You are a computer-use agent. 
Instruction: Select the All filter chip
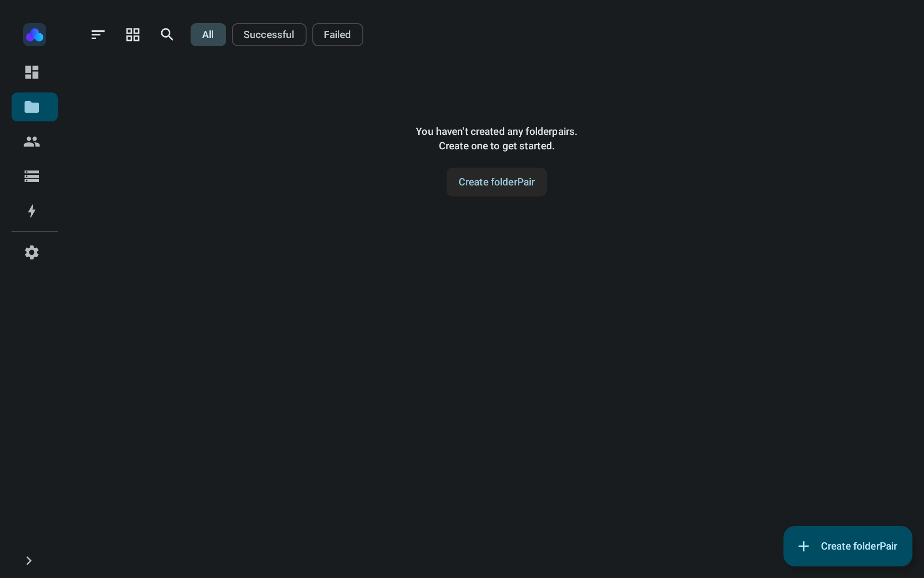point(208,35)
